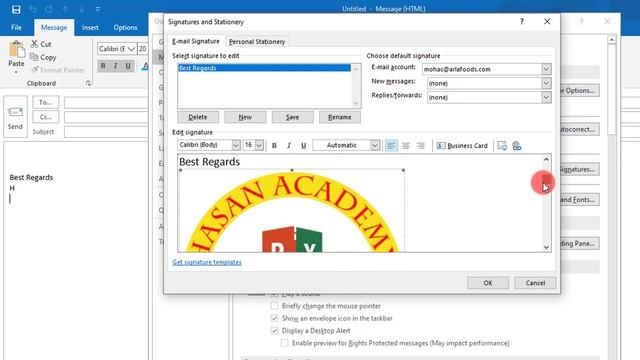
Task: Click the Undo icon in the quick access toolbar
Action: tap(33, 9)
